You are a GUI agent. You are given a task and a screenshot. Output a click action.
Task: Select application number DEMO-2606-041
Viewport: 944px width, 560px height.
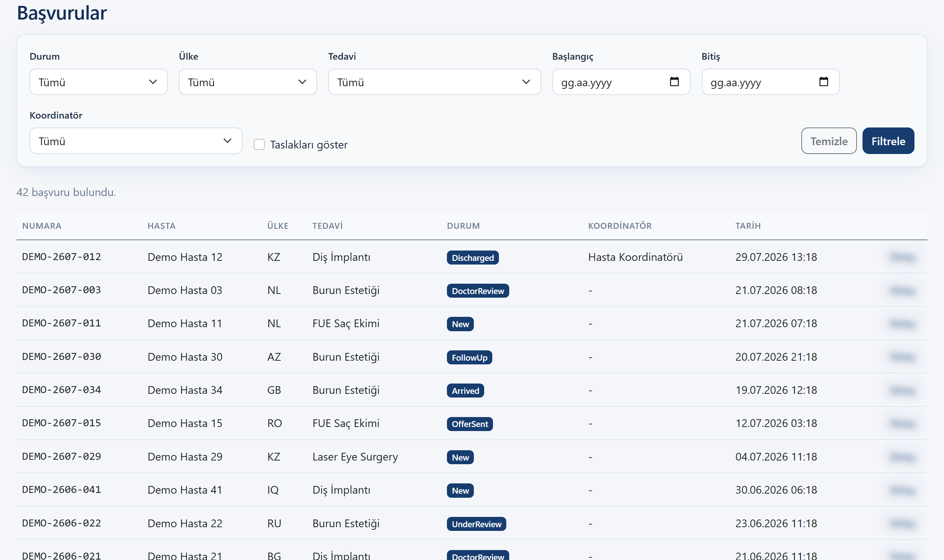coord(62,490)
